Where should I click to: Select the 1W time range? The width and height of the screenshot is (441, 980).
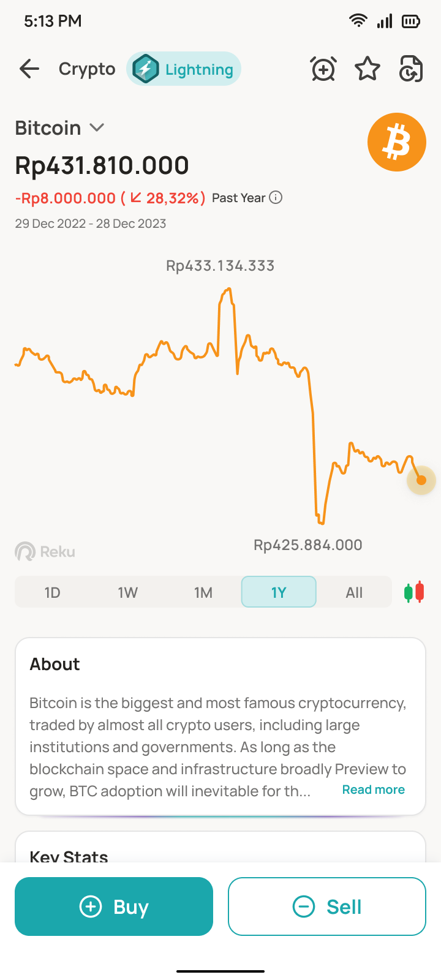coord(127,592)
